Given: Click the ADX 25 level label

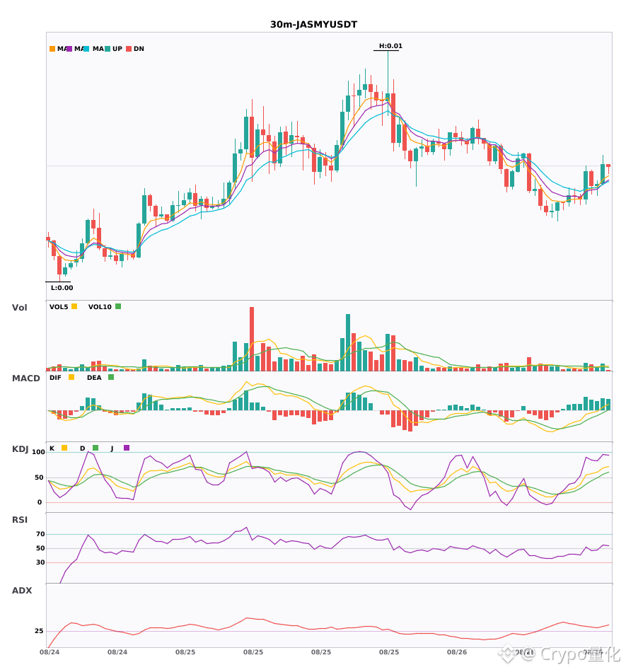Looking at the screenshot, I should click(x=39, y=631).
